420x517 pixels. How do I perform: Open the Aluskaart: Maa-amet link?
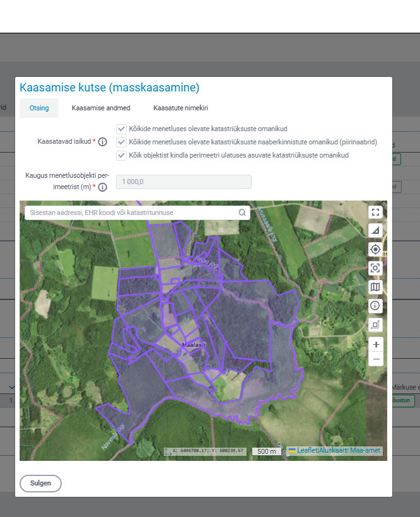coord(350,450)
